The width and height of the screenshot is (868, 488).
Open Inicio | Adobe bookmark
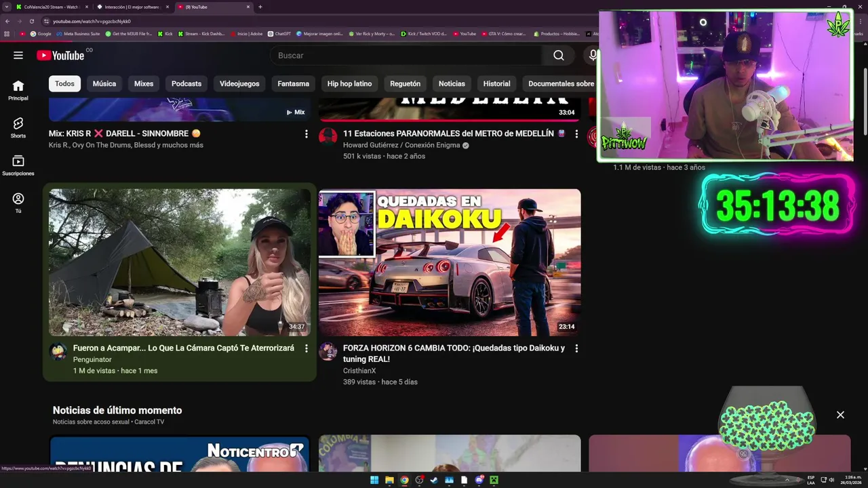[246, 34]
